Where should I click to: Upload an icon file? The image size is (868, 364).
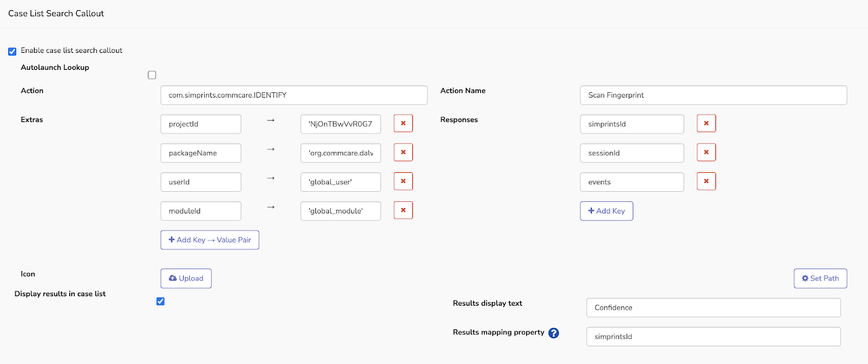(x=186, y=279)
